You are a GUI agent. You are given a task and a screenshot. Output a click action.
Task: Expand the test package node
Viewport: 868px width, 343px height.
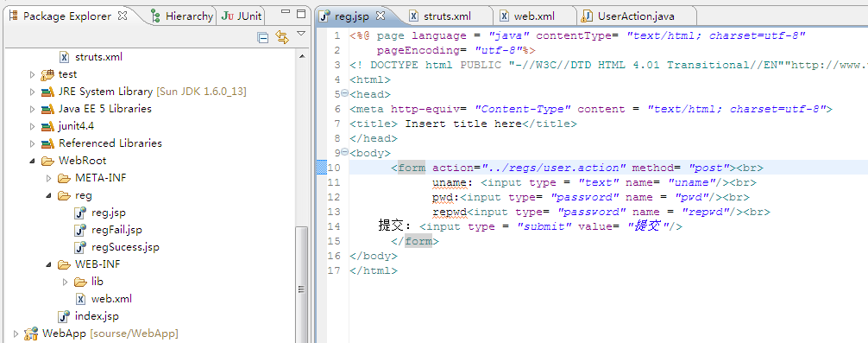point(32,74)
